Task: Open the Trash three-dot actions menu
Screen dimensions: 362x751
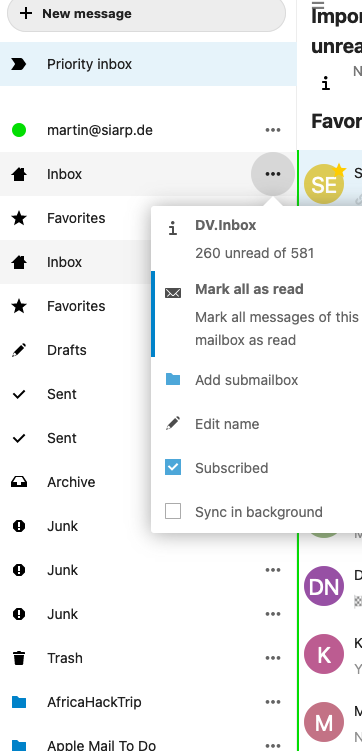Action: (x=273, y=659)
